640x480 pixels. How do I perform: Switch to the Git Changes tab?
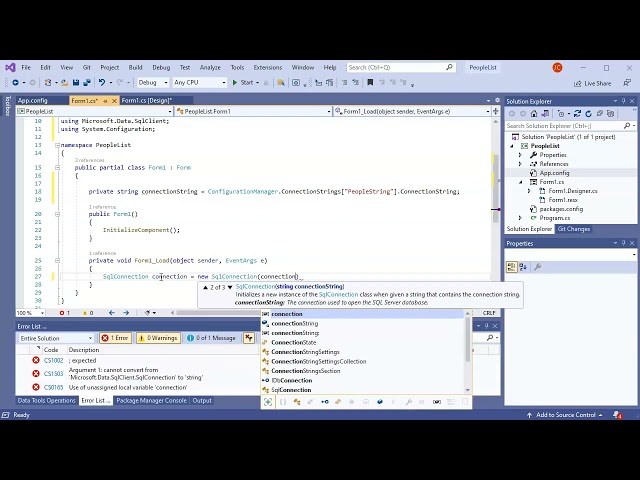574,229
